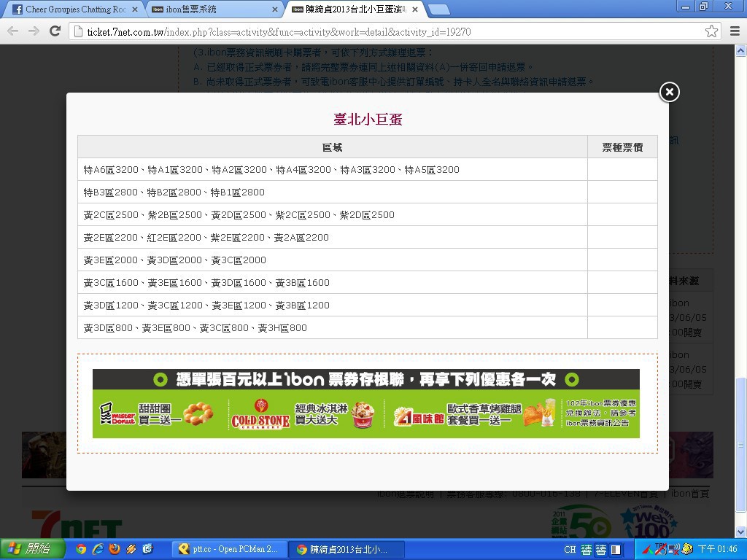This screenshot has width=747, height=560.
Task: Switch to the ibon售票系統 tab
Action: [208, 9]
